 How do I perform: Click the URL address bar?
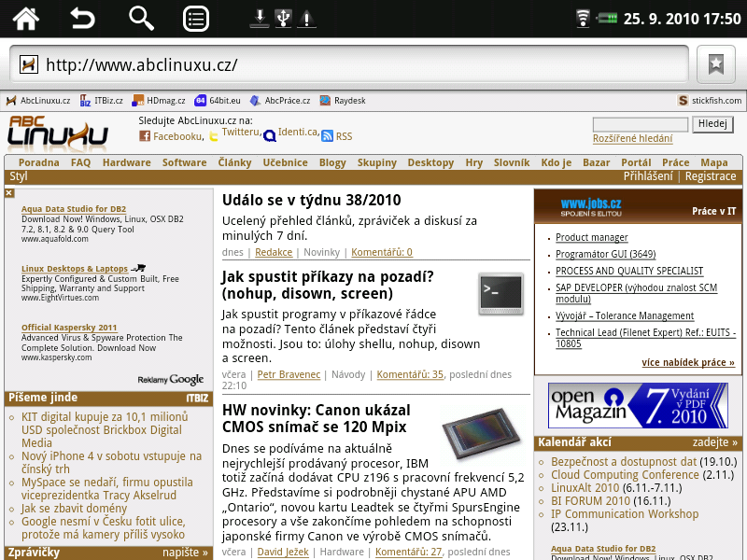point(349,64)
